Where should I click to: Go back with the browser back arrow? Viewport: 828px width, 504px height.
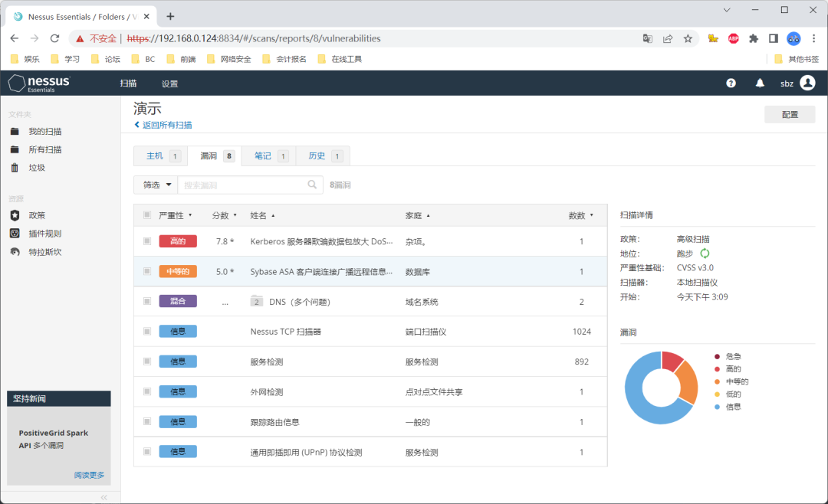click(x=15, y=38)
